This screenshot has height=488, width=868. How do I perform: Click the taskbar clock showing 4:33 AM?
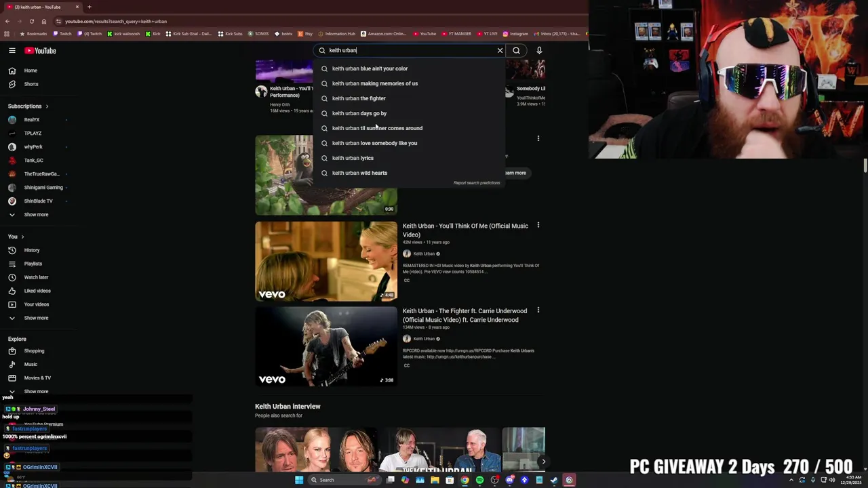851,480
